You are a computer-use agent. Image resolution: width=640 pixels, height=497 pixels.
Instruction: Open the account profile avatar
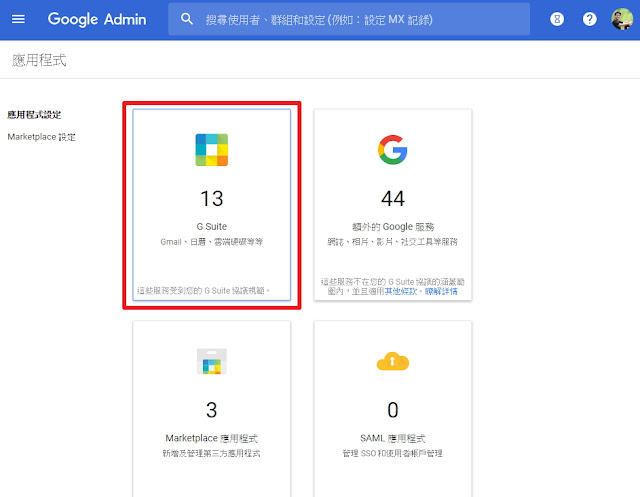[x=622, y=19]
